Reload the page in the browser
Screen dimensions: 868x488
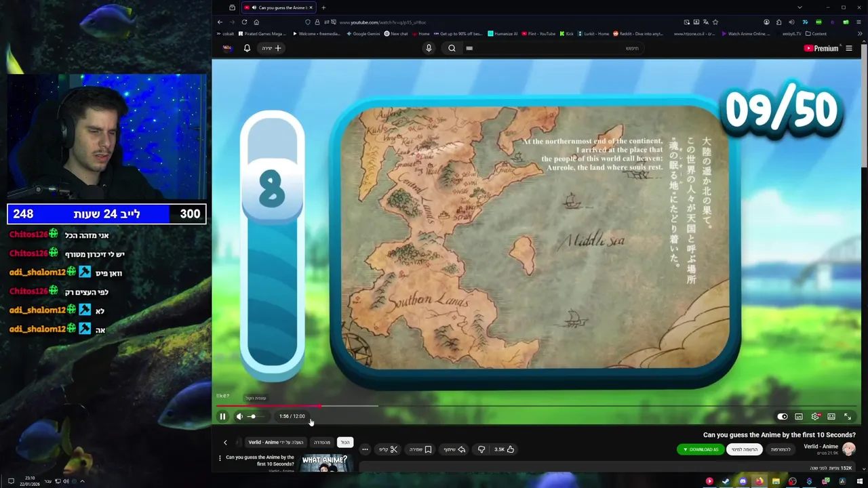tap(244, 22)
